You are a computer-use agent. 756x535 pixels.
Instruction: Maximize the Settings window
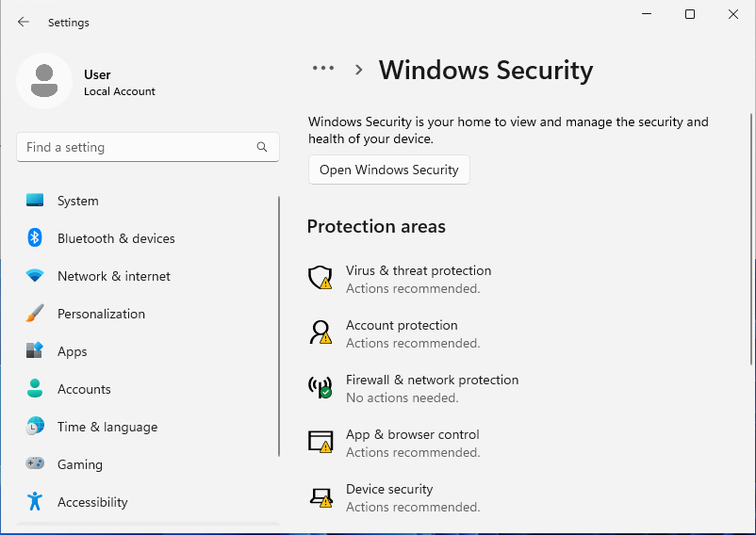click(690, 14)
